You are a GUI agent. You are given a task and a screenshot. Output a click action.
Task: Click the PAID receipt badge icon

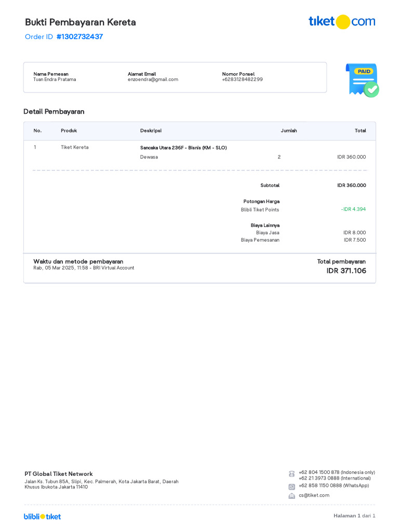pyautogui.click(x=362, y=80)
